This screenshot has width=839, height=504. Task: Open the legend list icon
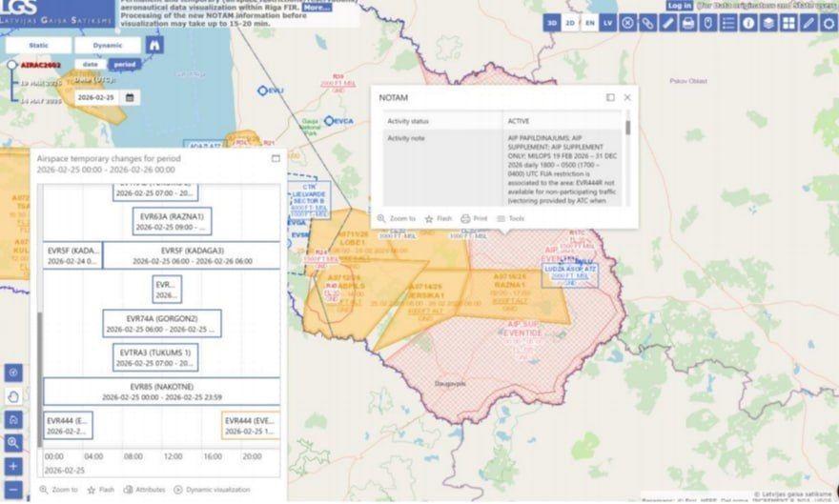(x=728, y=23)
